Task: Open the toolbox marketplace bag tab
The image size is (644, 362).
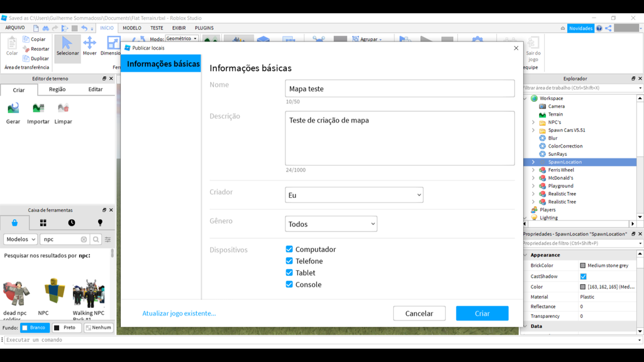Action: tap(15, 222)
